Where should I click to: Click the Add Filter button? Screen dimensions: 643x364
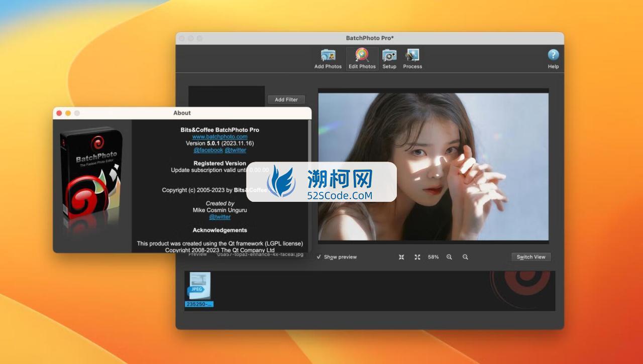pos(286,99)
